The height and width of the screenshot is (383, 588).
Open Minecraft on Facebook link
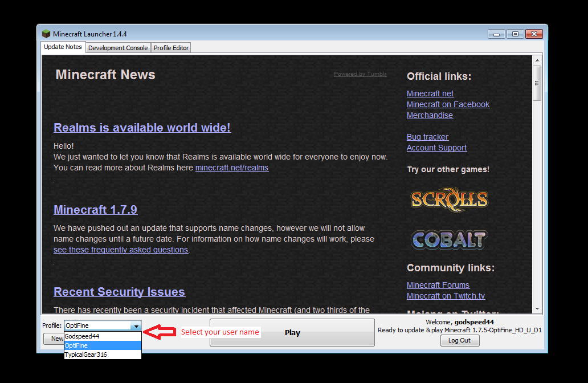pos(448,104)
